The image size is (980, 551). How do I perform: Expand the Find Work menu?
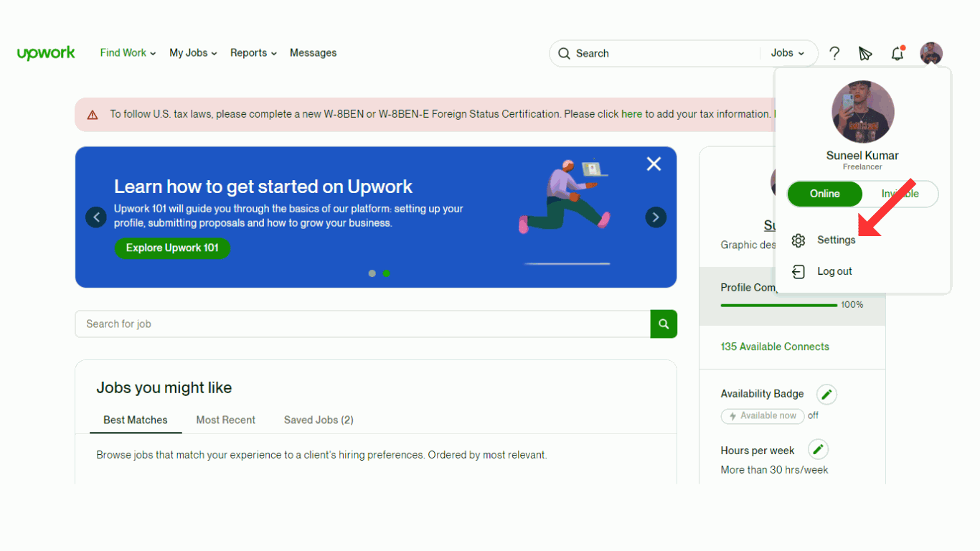128,53
